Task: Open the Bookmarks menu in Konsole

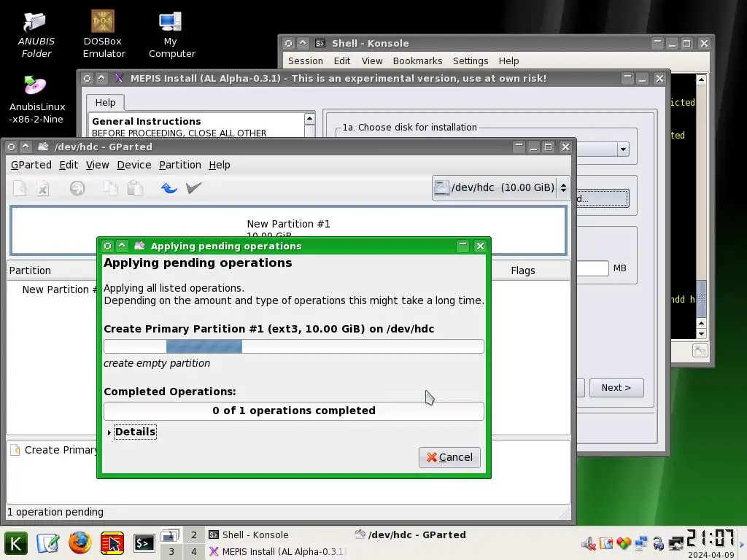Action: point(417,61)
